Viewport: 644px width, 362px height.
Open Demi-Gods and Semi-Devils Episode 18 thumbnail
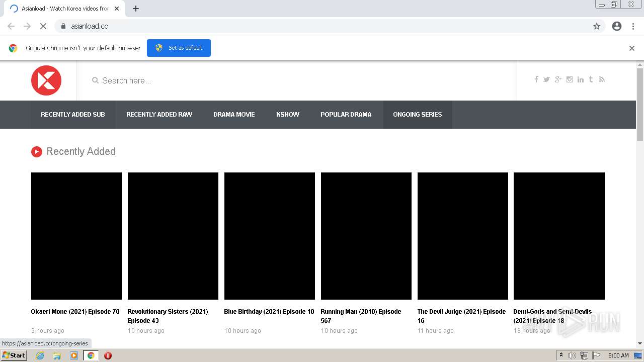(559, 236)
